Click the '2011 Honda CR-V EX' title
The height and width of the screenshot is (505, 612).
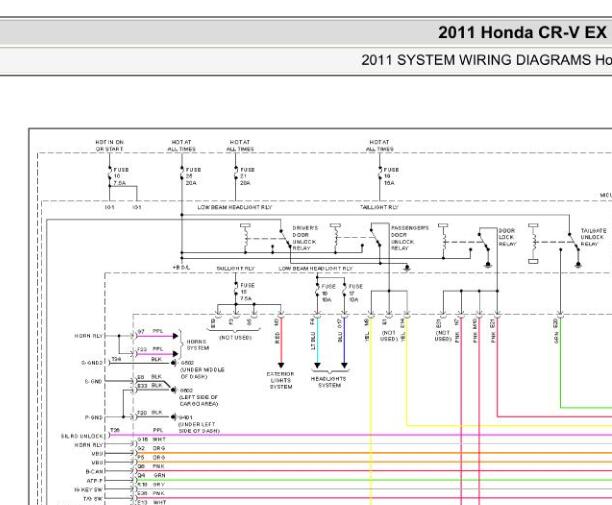pos(522,32)
